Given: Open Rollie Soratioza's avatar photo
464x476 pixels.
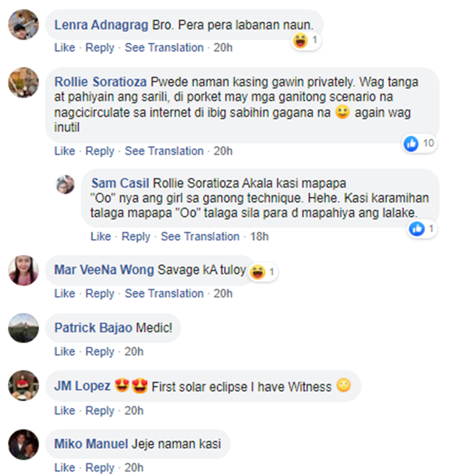Looking at the screenshot, I should 24,82.
